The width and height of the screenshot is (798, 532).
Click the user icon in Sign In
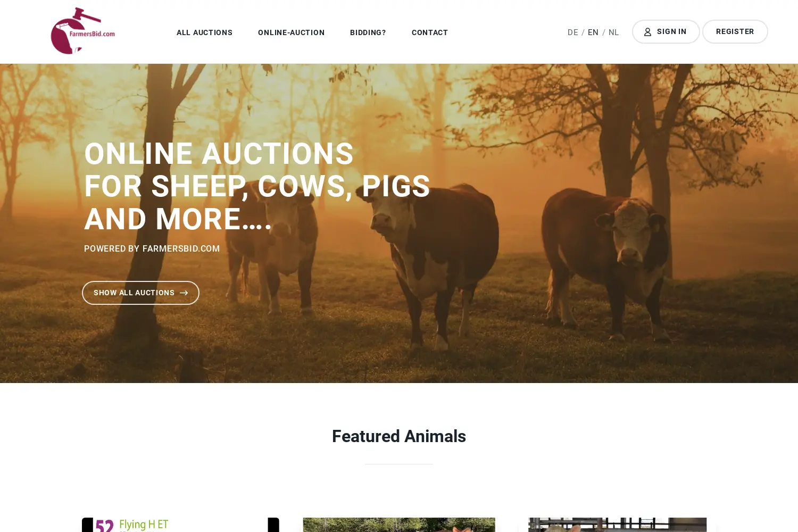(647, 32)
